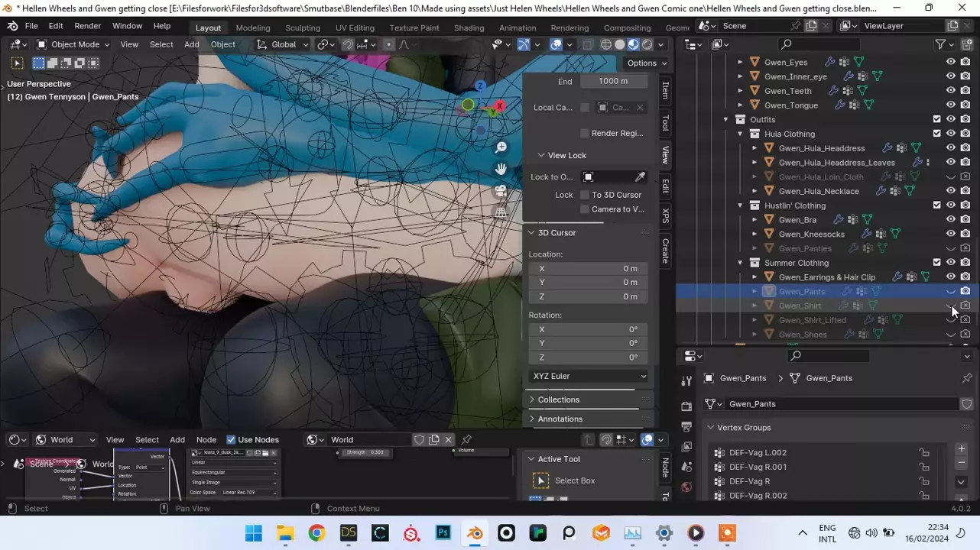The height and width of the screenshot is (550, 980).
Task: Click the Select Box tool icon
Action: [x=540, y=480]
